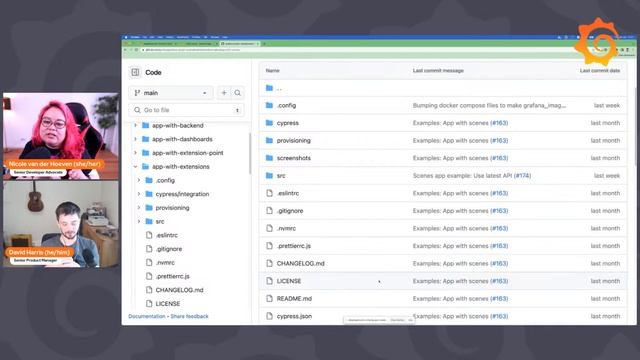This screenshot has width=640, height=360.
Task: Open #174 link in src row
Action: pos(522,176)
